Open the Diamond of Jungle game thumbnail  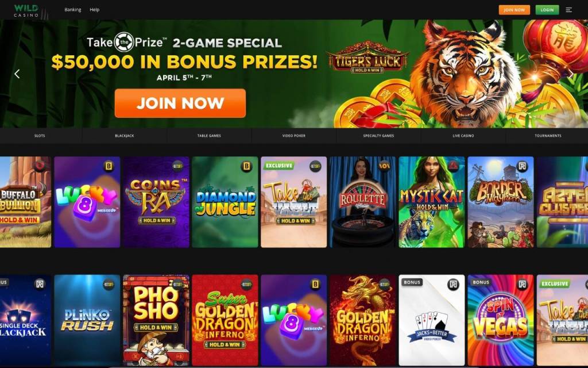coord(225,202)
